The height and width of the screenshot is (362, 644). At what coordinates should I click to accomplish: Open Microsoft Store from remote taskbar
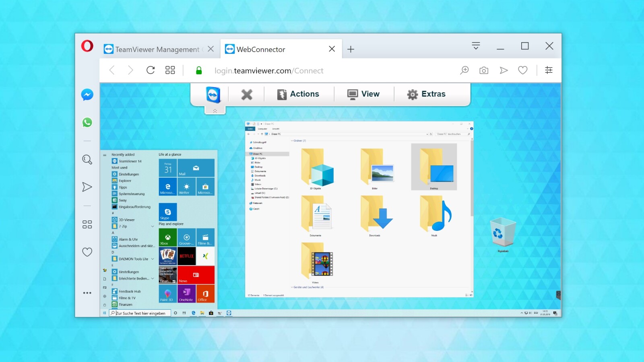pyautogui.click(x=211, y=313)
